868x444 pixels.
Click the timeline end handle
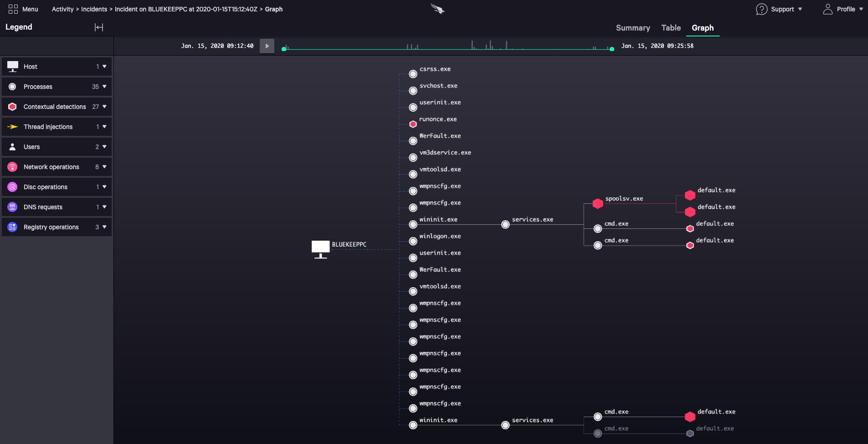[611, 49]
